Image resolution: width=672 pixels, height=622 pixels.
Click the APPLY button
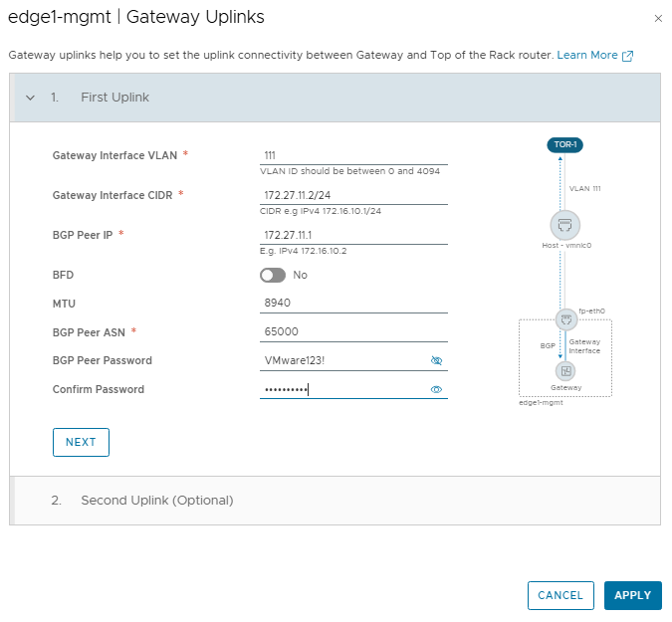(632, 595)
